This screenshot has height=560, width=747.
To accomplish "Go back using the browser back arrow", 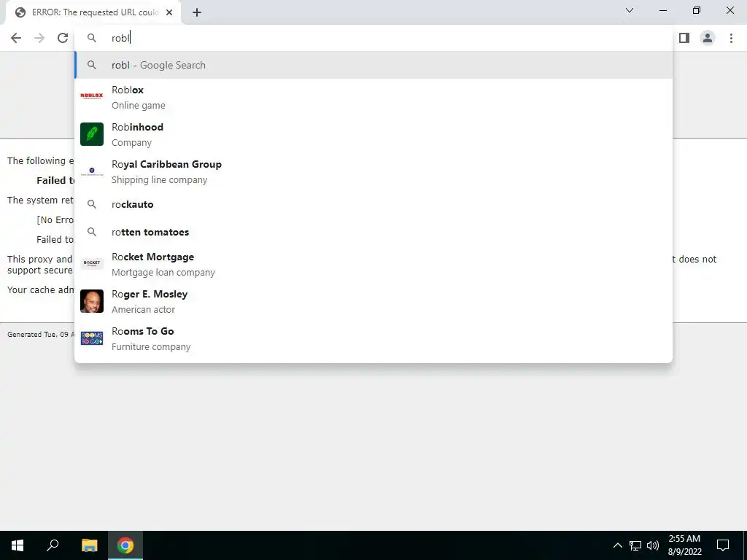I will pyautogui.click(x=16, y=38).
